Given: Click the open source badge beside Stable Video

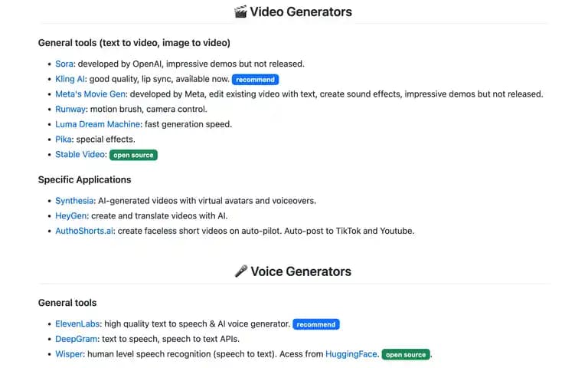Looking at the screenshot, I should point(133,155).
